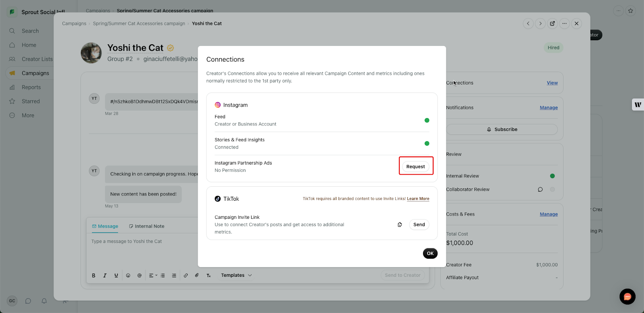Expand More in the sidebar

pyautogui.click(x=28, y=115)
